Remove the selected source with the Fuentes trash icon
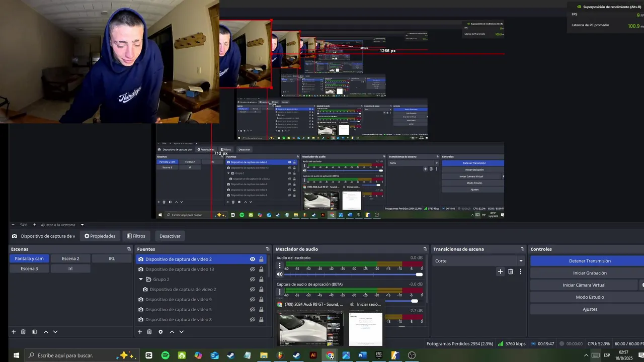Screen dimensions: 644x362 [149, 332]
